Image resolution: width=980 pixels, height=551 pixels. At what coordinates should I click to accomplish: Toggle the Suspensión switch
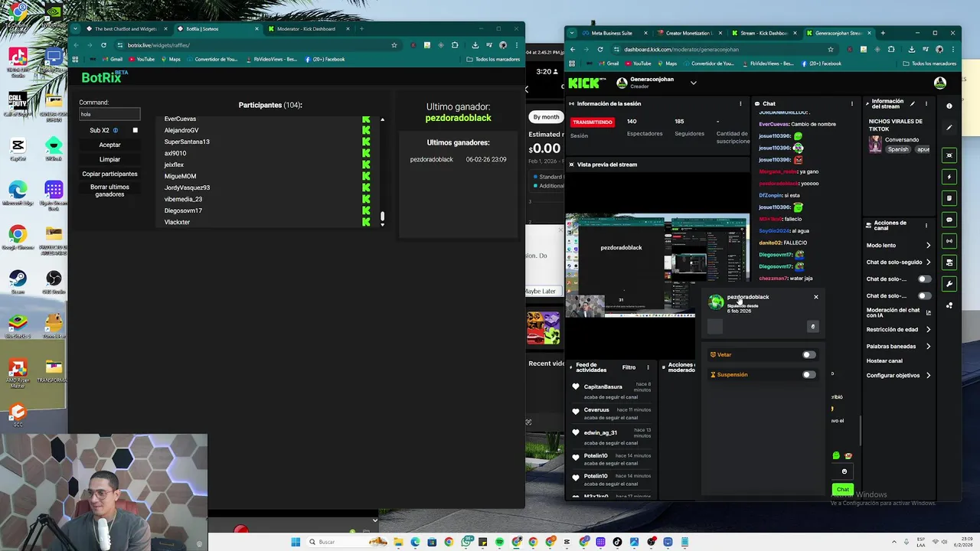point(808,374)
